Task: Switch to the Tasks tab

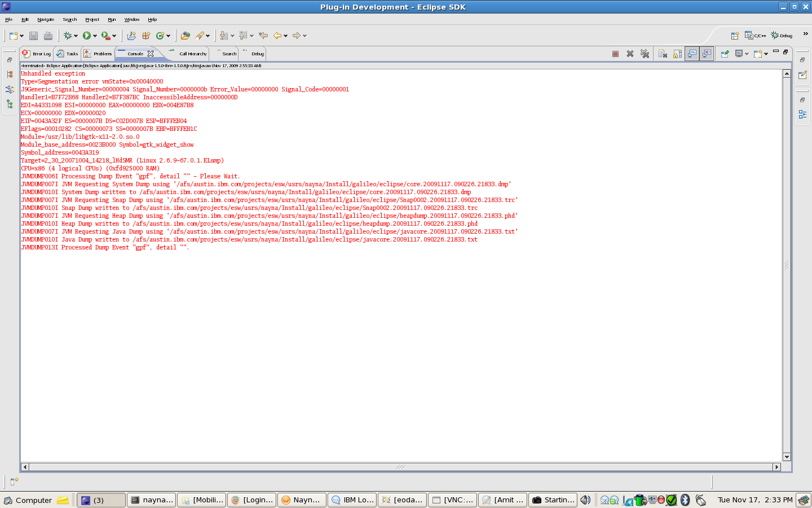Action: [x=67, y=54]
